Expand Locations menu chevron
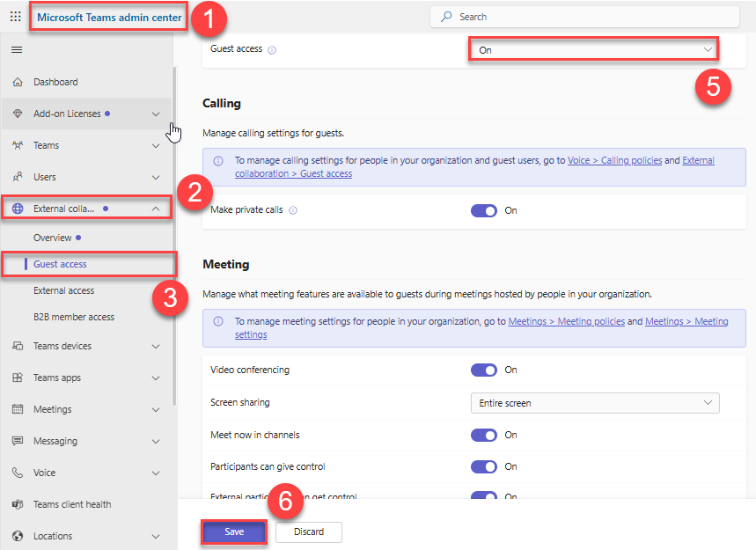Viewport: 756px width, 550px height. [x=156, y=537]
